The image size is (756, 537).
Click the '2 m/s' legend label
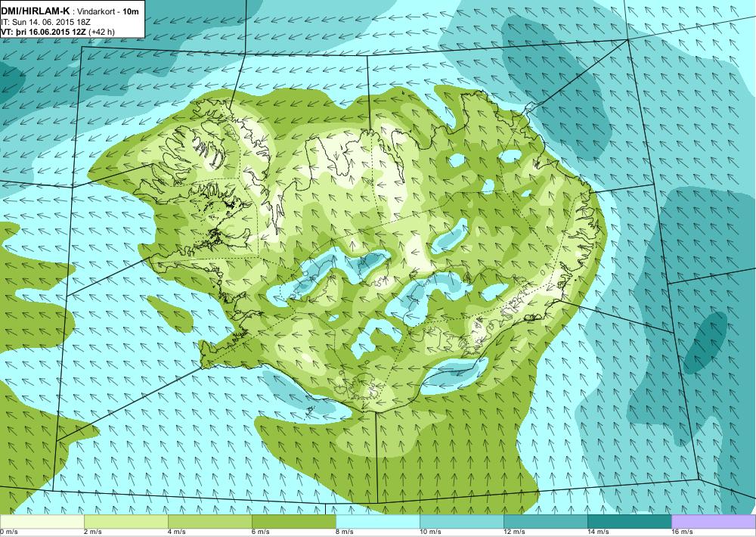click(x=93, y=532)
